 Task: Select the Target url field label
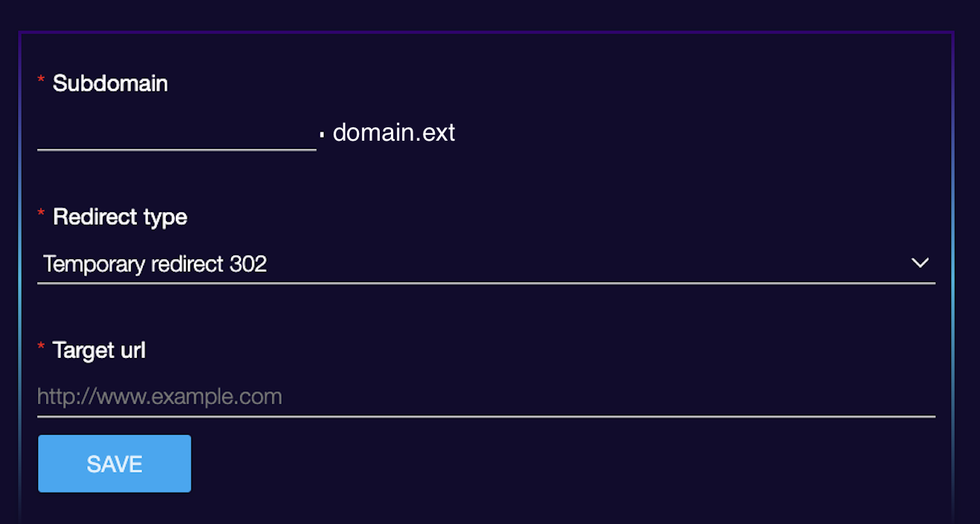pyautogui.click(x=99, y=350)
